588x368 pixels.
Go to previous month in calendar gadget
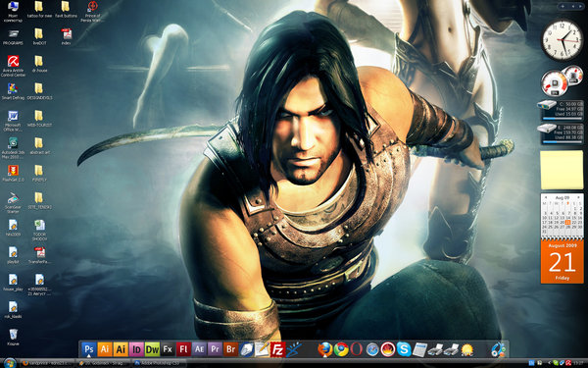point(546,197)
